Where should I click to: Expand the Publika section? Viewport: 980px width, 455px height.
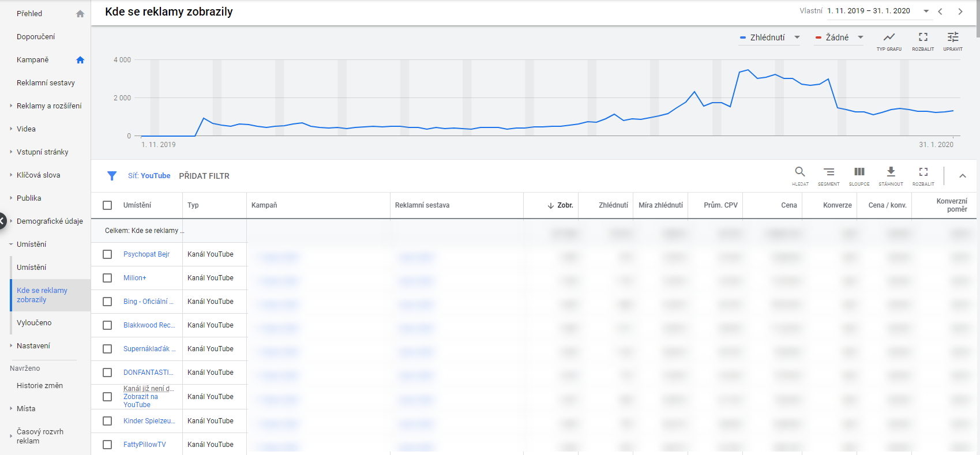[x=11, y=198]
